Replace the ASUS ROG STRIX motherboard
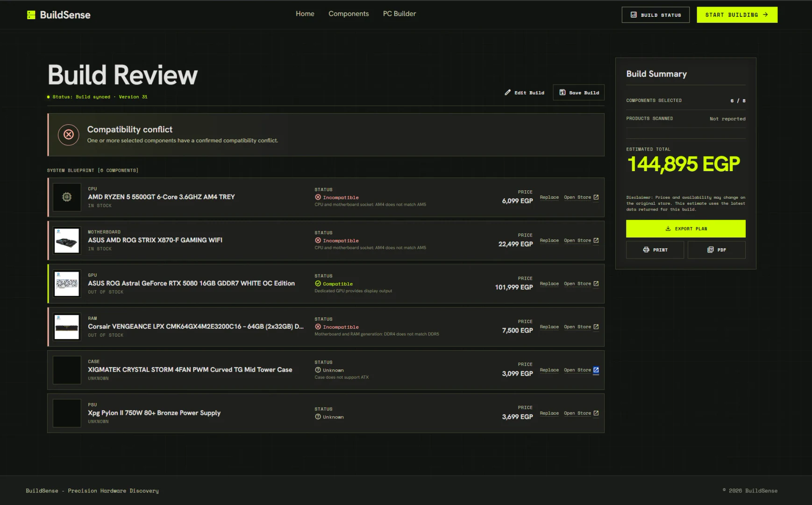Image resolution: width=812 pixels, height=505 pixels. [x=549, y=240]
